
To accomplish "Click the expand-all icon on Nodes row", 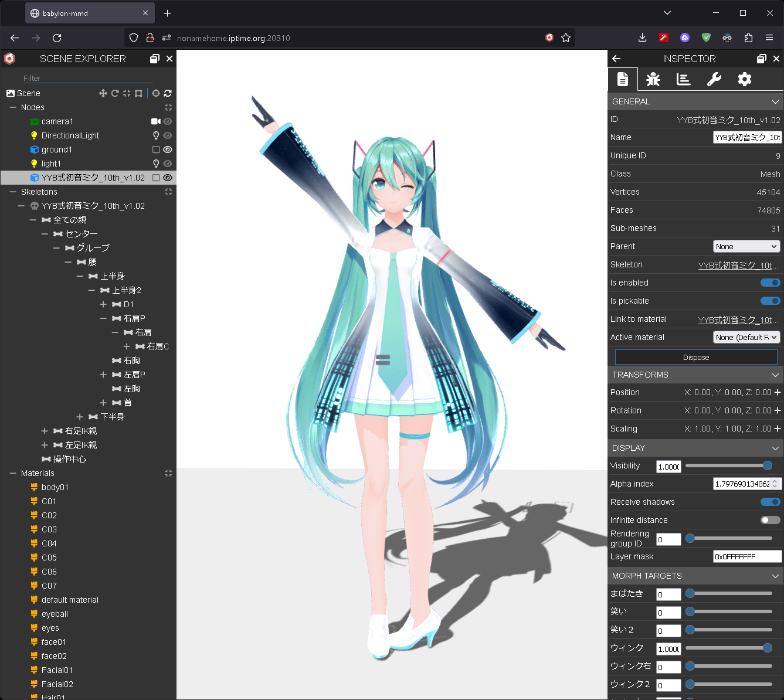I will tap(168, 107).
